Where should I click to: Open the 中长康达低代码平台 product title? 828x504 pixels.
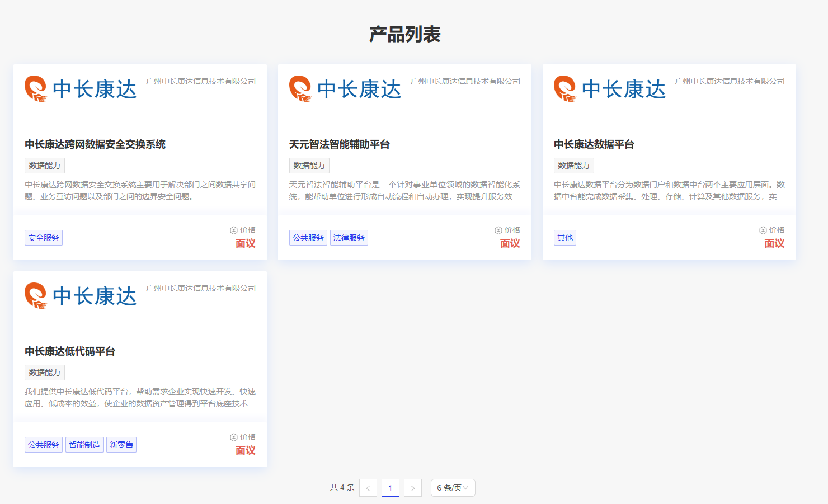(70, 351)
